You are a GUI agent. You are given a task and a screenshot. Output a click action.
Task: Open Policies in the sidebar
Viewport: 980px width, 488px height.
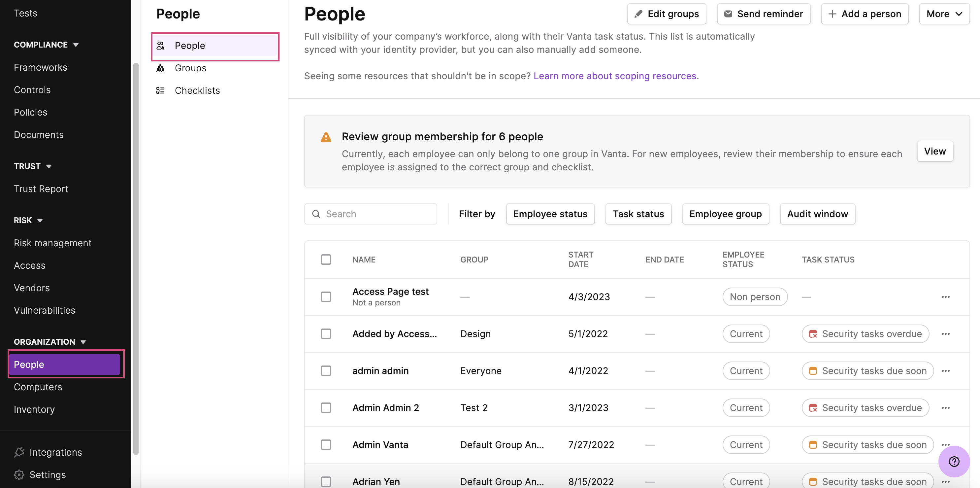(30, 112)
